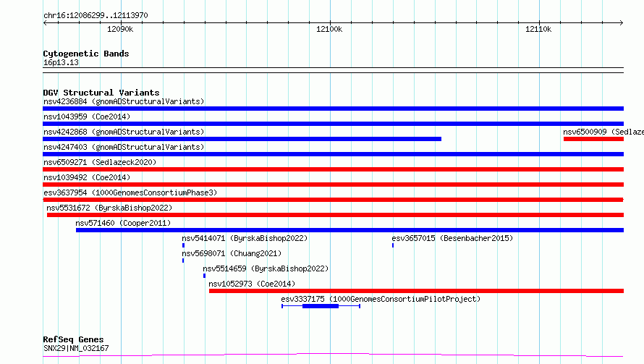Click the left arrow of the ruler

[45, 22]
